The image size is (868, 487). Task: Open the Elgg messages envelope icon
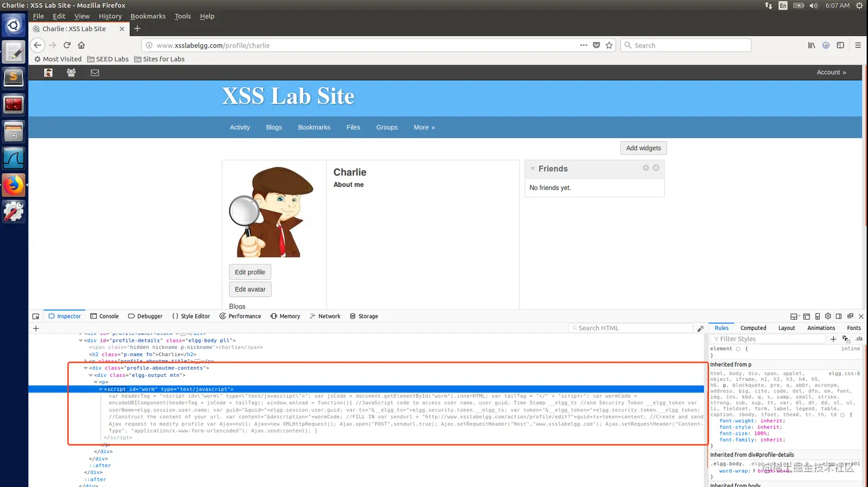(95, 73)
